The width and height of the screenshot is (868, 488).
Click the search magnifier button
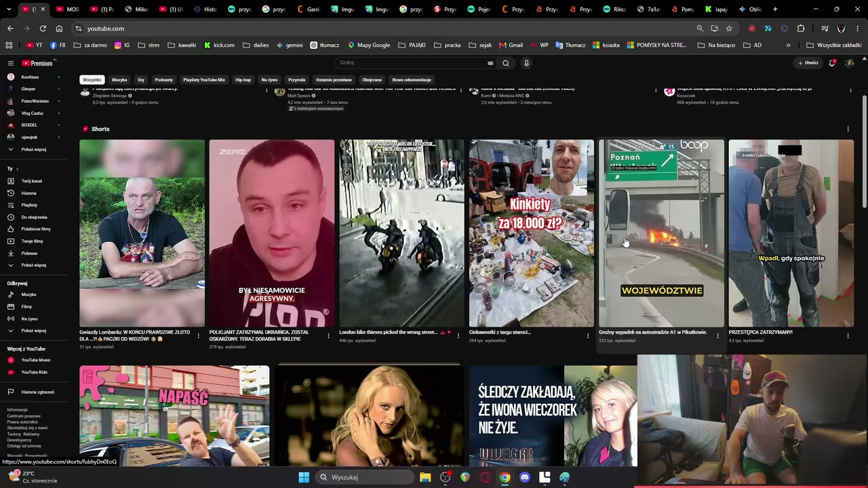point(505,63)
